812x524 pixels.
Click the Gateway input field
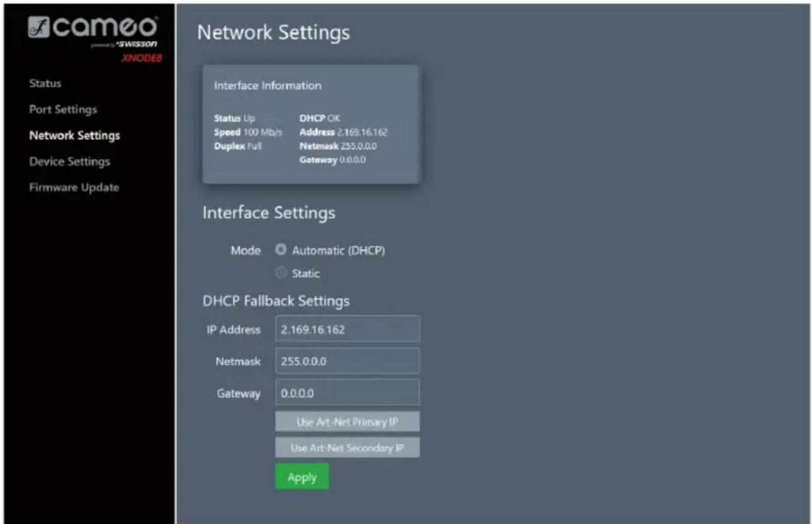(x=347, y=392)
